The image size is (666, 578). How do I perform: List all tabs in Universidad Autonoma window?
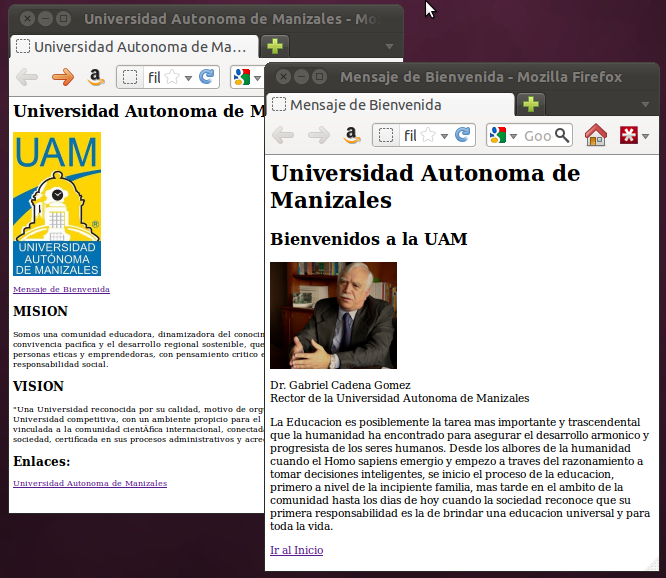coord(389,46)
